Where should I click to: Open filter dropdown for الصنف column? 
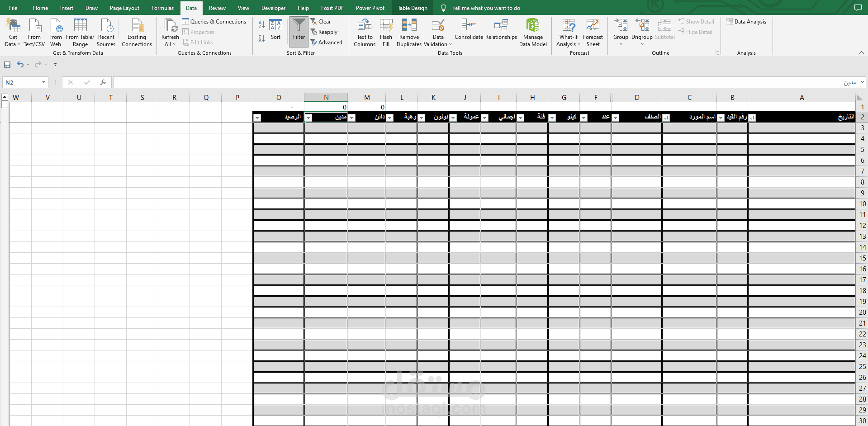point(615,118)
